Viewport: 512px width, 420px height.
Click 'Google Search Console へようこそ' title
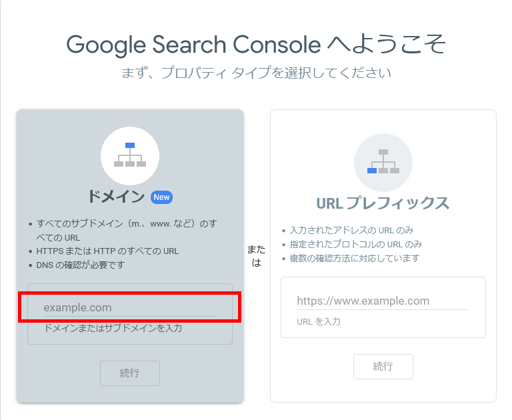[256, 45]
